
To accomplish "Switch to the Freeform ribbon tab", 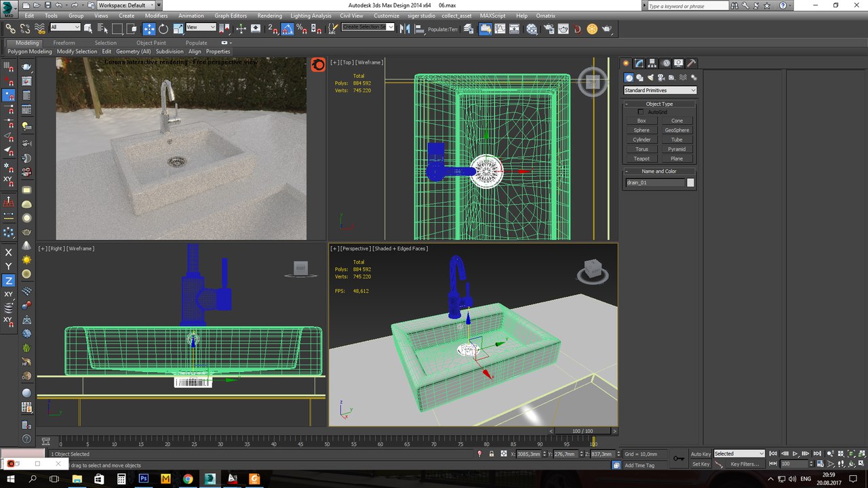I will (x=64, y=43).
